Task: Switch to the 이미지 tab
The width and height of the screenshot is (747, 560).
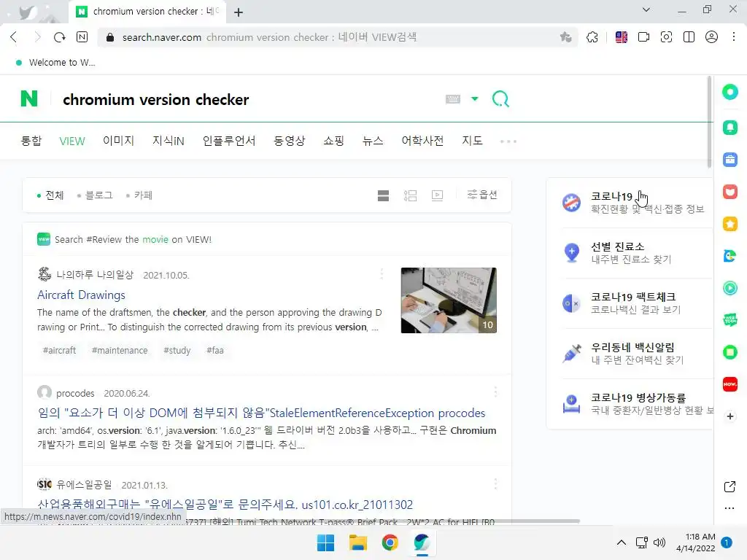Action: pos(119,141)
